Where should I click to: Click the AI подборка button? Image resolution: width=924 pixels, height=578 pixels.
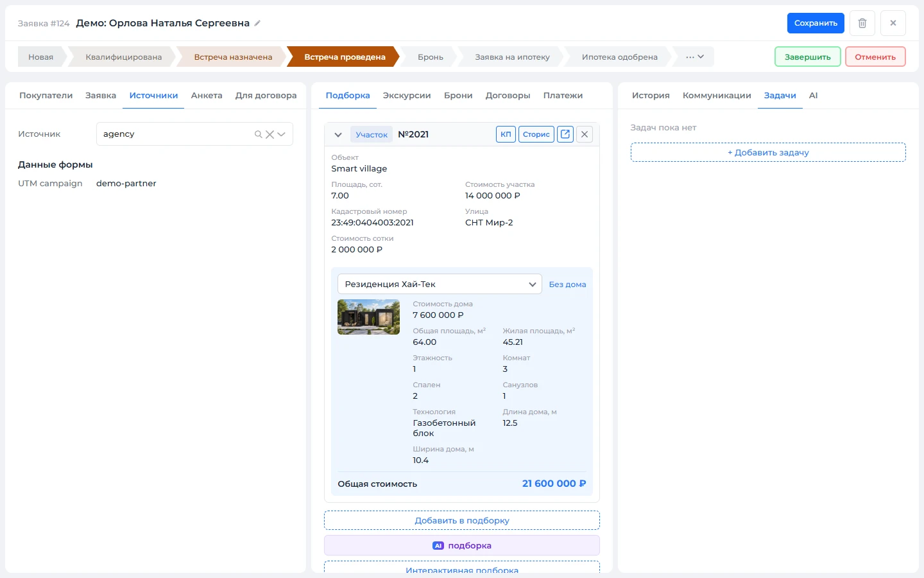[x=462, y=545]
